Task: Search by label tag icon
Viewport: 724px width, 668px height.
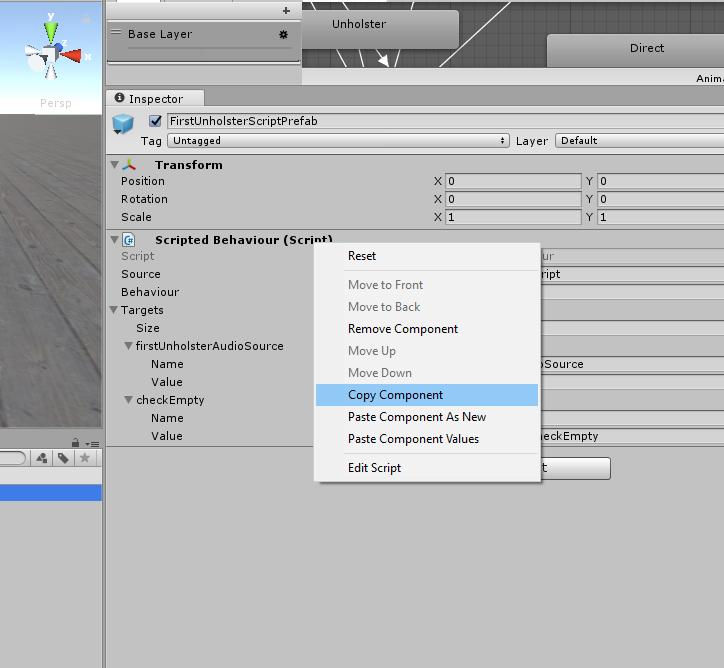Action: (63, 458)
